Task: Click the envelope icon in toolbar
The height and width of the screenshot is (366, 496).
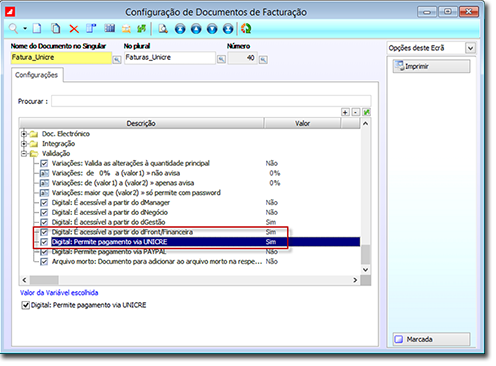Action: 126,29
